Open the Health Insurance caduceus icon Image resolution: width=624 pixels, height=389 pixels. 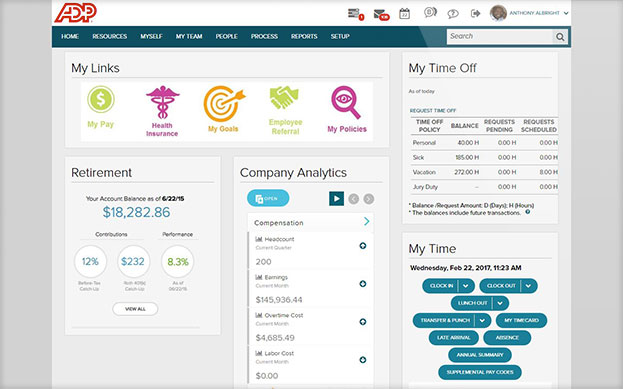coord(162,102)
